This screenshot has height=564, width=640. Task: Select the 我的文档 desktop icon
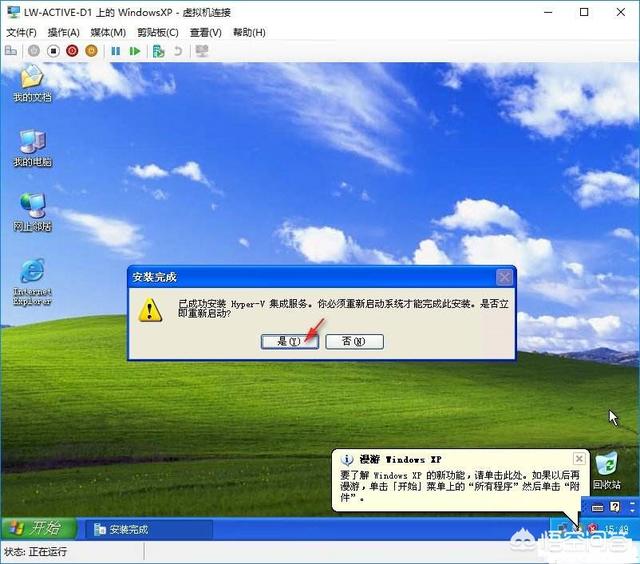(32, 83)
